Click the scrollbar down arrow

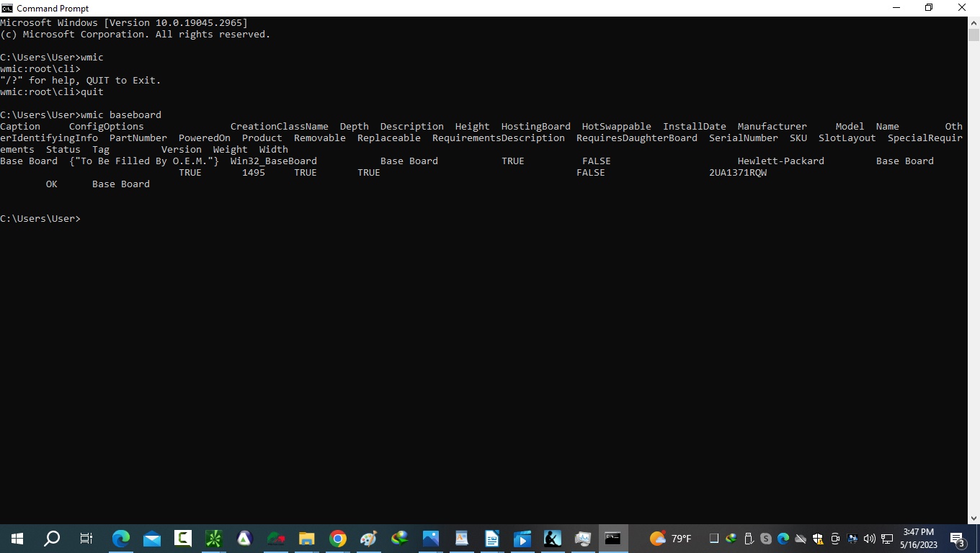coord(974,518)
